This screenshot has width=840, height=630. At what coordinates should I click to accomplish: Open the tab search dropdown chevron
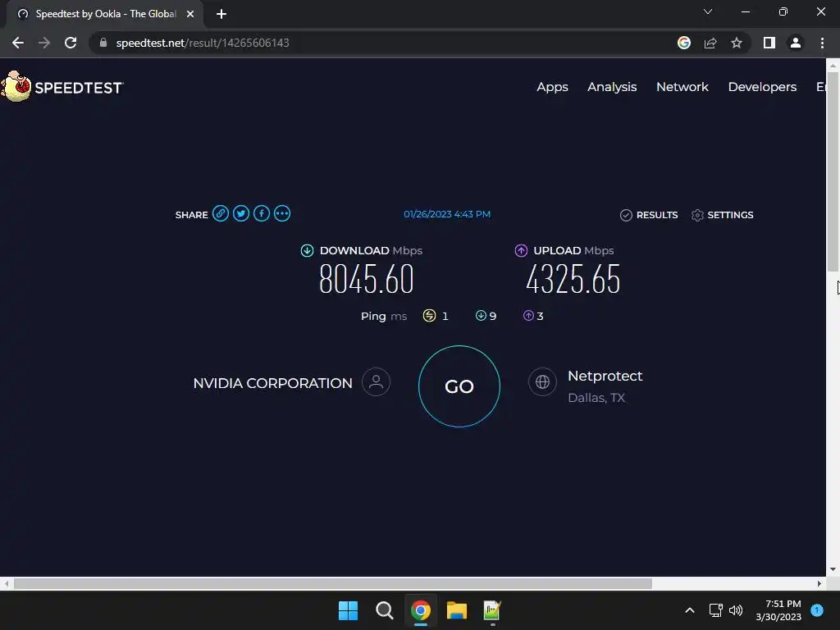[x=708, y=11]
